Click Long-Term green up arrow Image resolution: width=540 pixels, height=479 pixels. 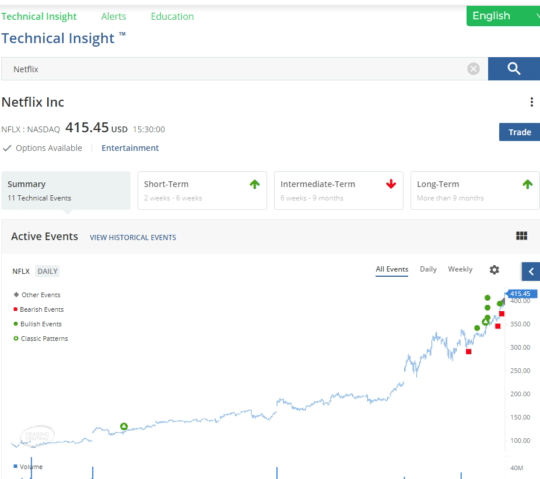pos(528,184)
